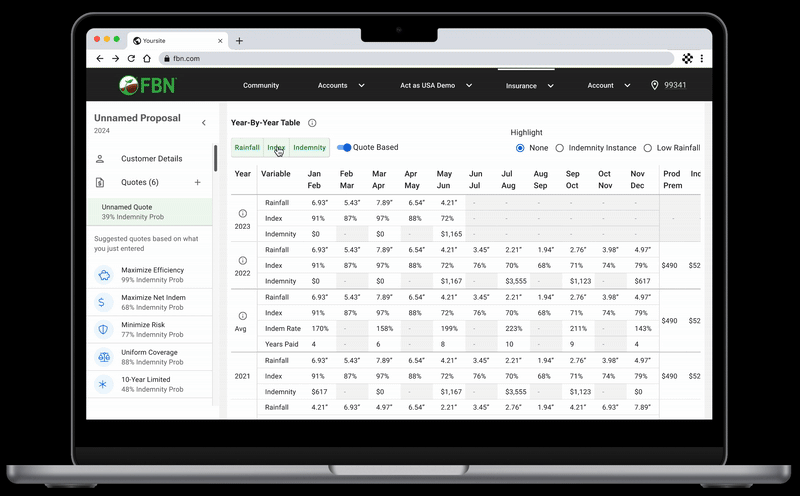
Task: Choose Maximize Net Indem suggested quote
Action: (x=149, y=303)
